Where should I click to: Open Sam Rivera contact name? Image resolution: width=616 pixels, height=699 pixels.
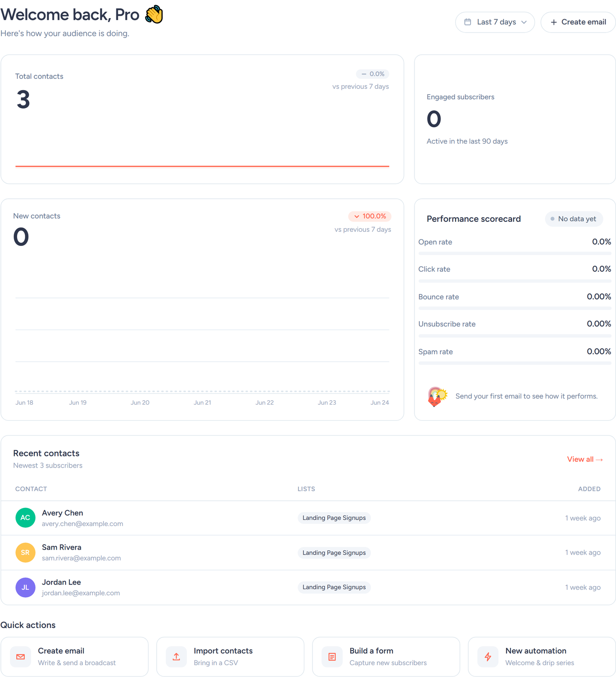pos(62,547)
